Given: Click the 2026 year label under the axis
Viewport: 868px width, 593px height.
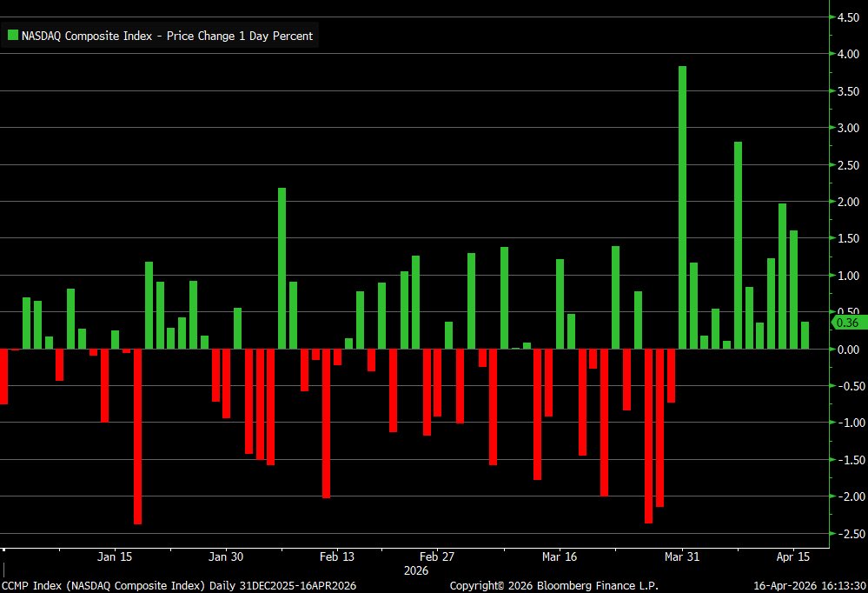Looking at the screenshot, I should (x=416, y=570).
